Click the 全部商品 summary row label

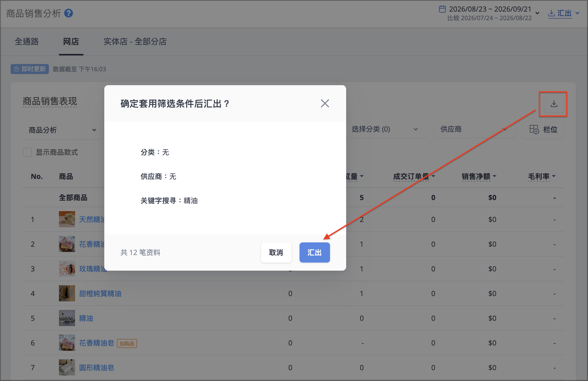point(73,198)
